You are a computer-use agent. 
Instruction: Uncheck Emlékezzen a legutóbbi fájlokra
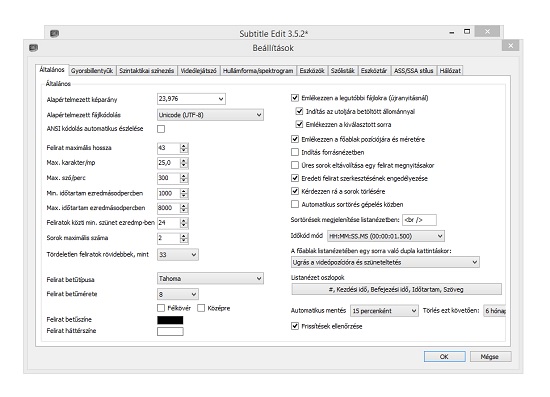pyautogui.click(x=295, y=98)
